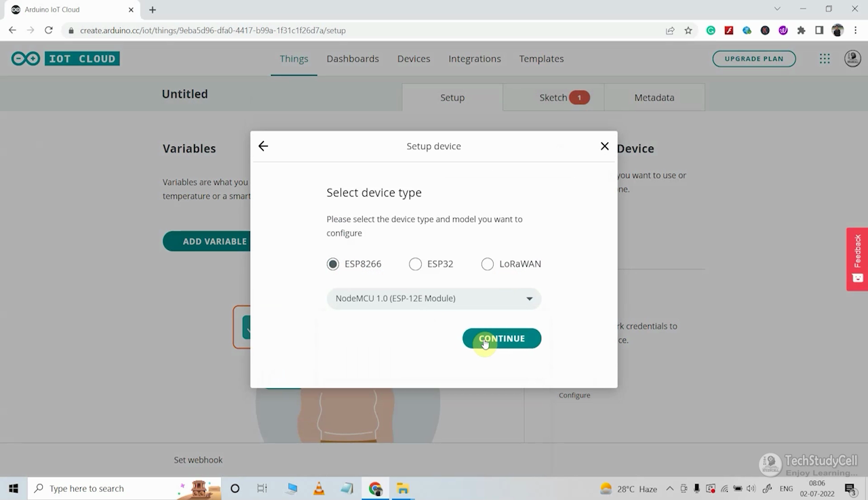Switch to the Dashboards tab
This screenshot has width=868, height=500.
point(353,59)
